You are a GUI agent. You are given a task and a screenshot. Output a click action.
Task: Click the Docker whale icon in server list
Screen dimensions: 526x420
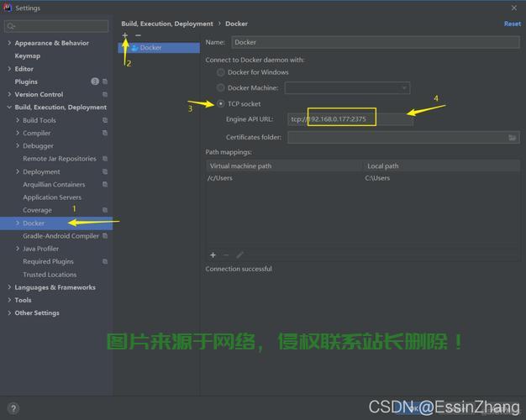tap(134, 48)
